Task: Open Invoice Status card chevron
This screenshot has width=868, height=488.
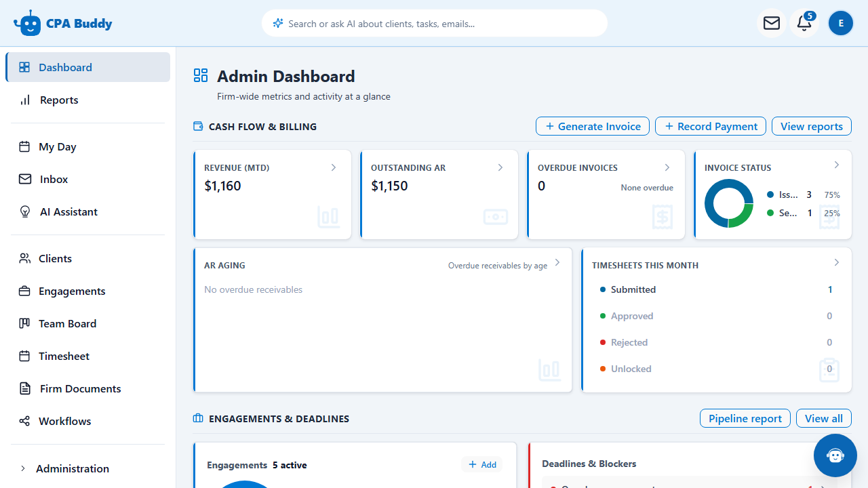Action: (837, 165)
